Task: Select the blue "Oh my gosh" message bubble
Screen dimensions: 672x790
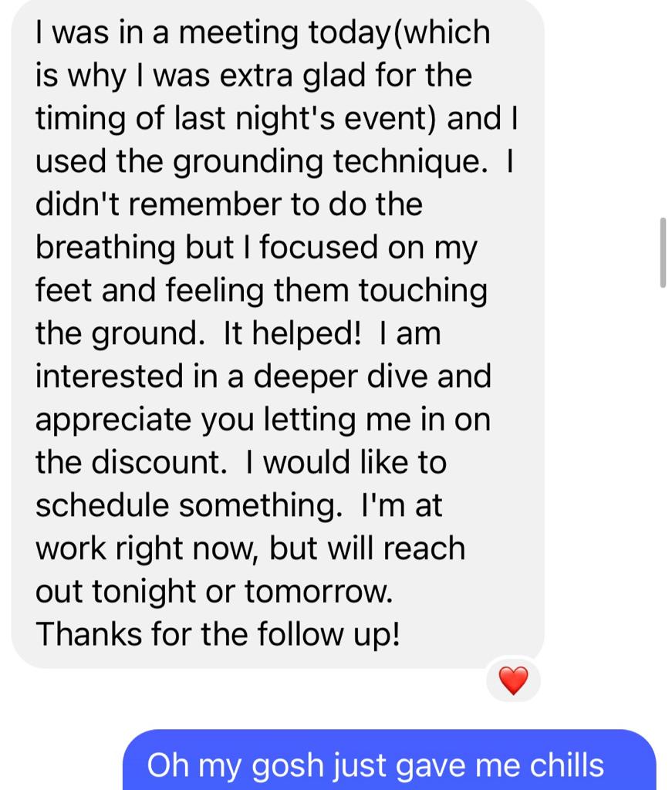Action: [390, 760]
